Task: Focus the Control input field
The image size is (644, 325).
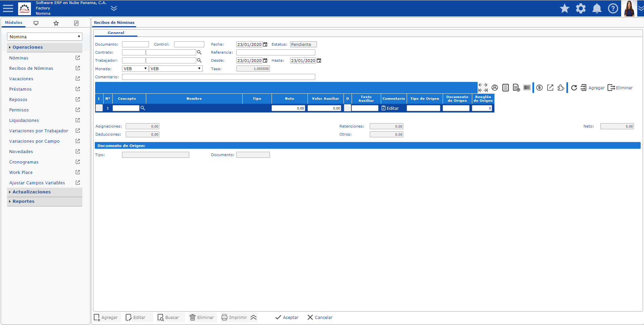Action: click(x=189, y=44)
